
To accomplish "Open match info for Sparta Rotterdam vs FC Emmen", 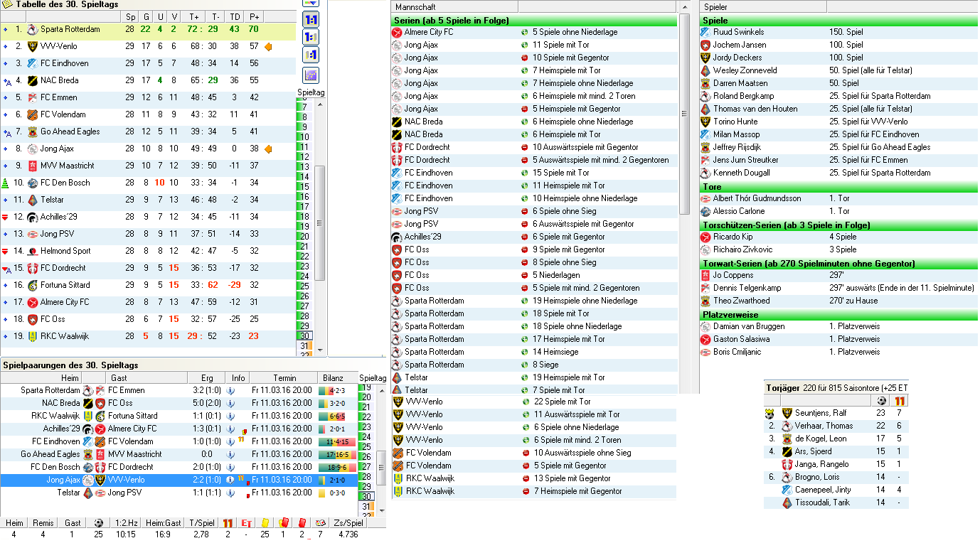I will pyautogui.click(x=230, y=390).
